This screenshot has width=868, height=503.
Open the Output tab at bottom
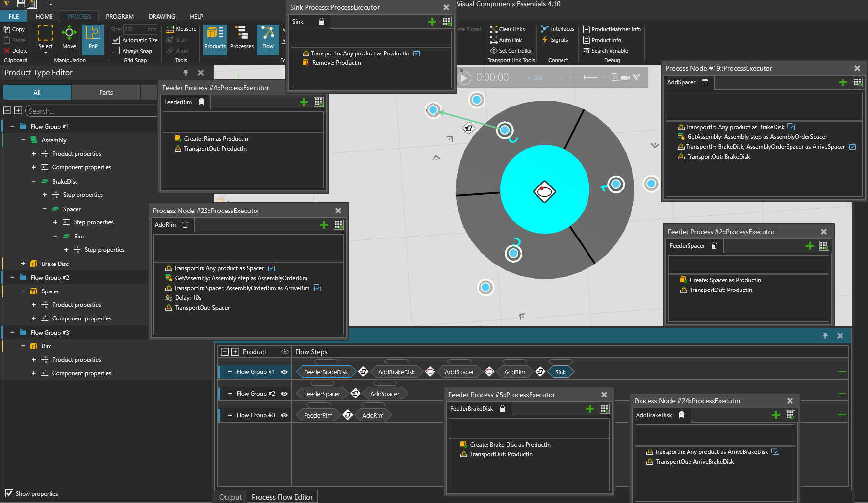(x=230, y=497)
